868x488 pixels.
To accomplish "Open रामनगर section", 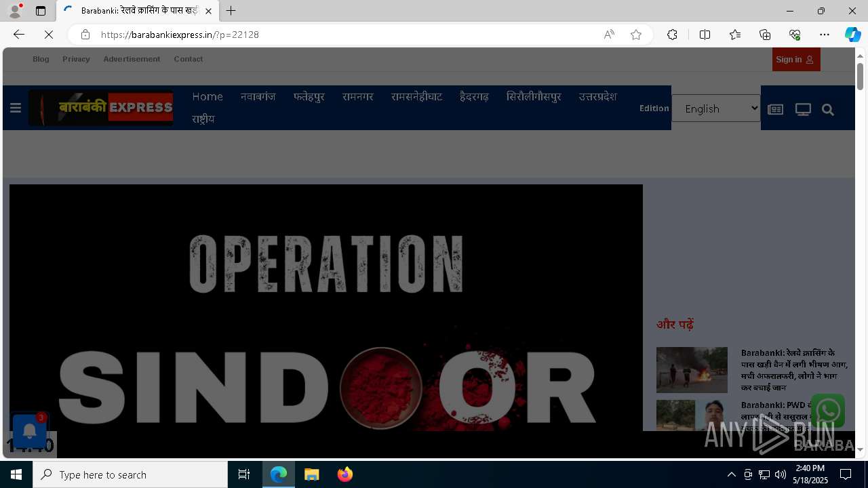I will (357, 96).
